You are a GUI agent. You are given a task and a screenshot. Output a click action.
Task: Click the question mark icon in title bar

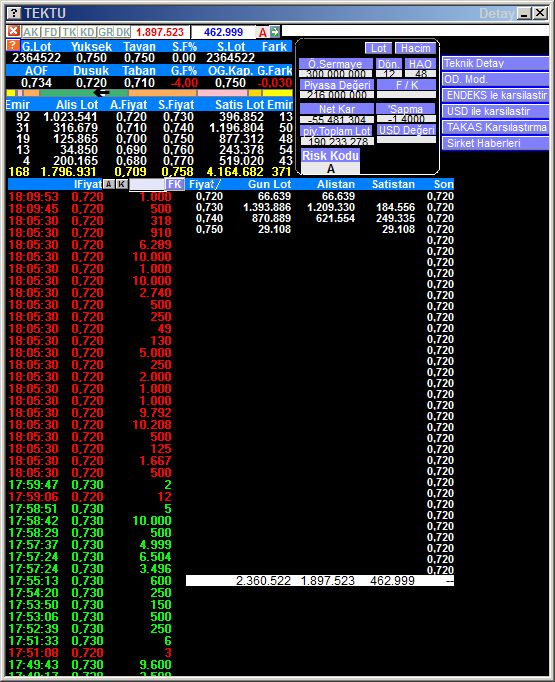(x=14, y=13)
